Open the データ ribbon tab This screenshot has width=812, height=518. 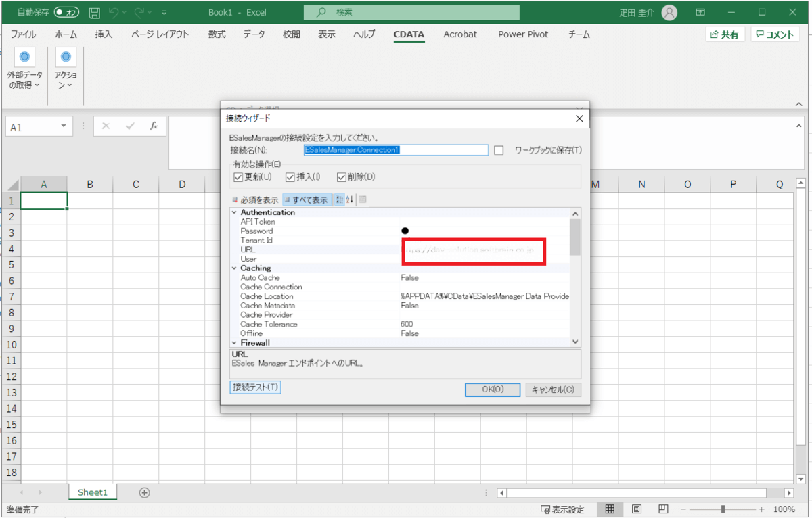(x=254, y=34)
